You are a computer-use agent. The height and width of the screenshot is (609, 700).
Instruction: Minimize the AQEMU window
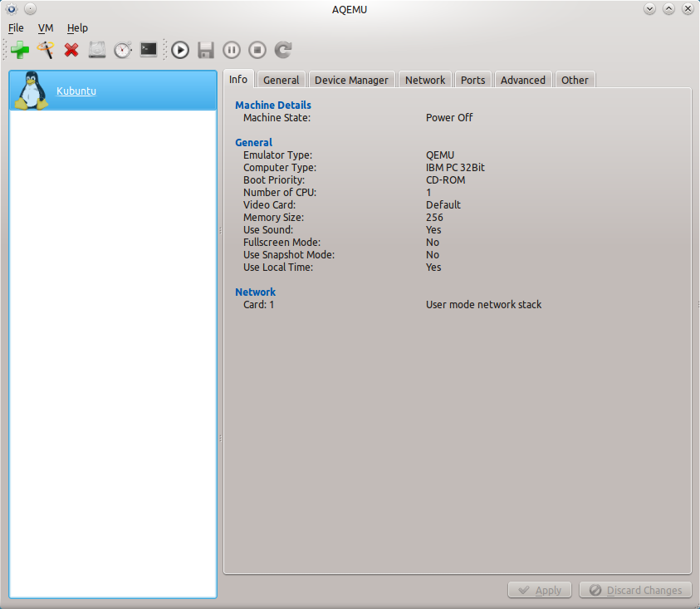coord(649,9)
